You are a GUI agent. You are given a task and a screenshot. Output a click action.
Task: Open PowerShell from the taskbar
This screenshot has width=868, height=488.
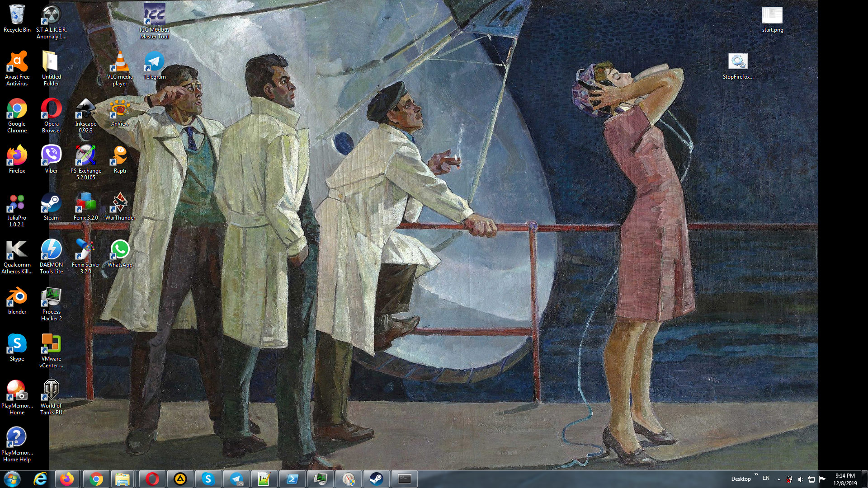coord(292,479)
